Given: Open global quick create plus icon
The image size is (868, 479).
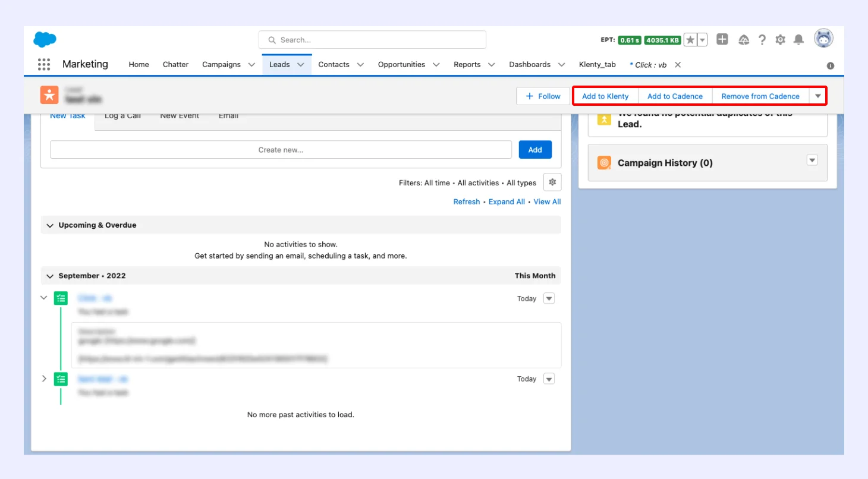Looking at the screenshot, I should 722,39.
